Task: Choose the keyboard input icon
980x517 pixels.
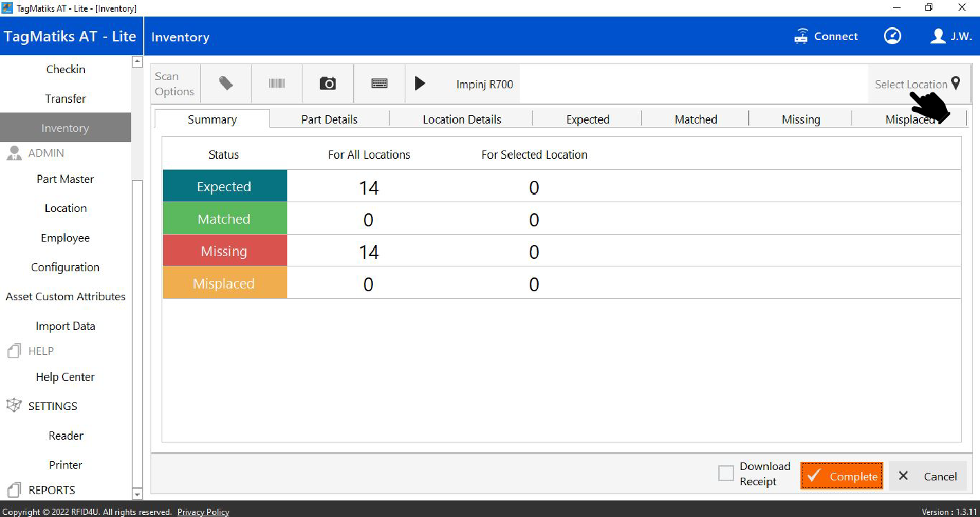Action: tap(379, 84)
